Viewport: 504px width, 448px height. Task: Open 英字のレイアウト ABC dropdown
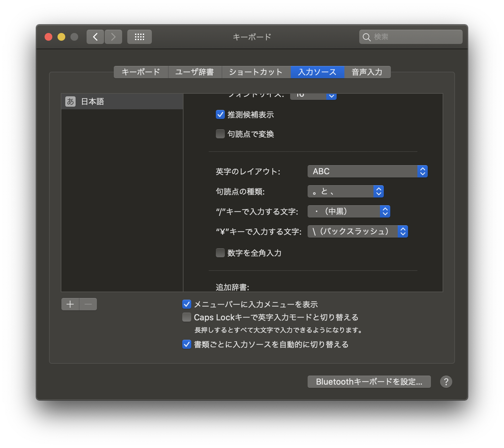(x=368, y=171)
